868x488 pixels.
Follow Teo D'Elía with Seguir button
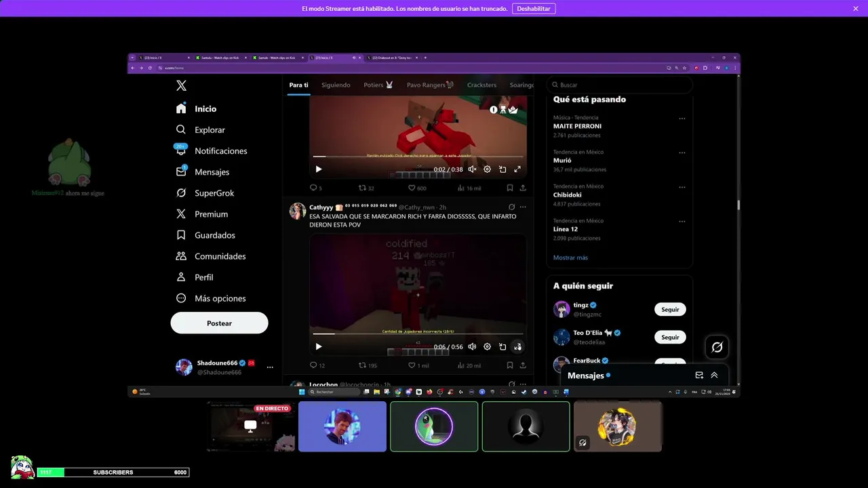[670, 337]
